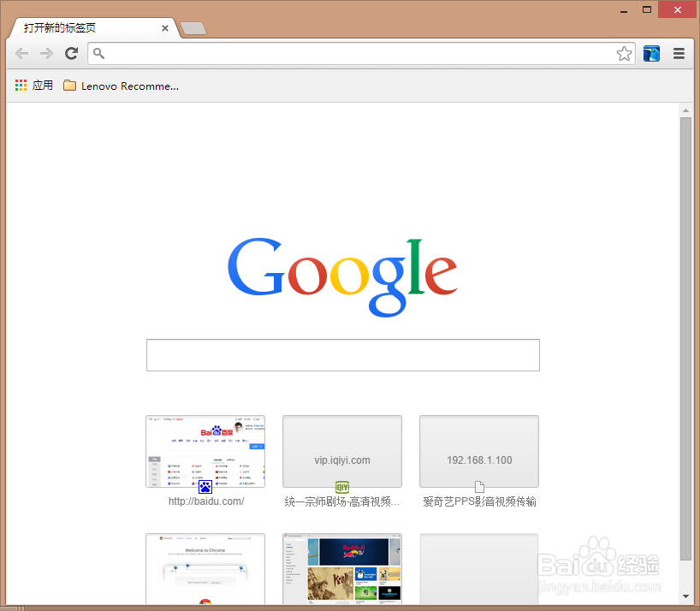This screenshot has height=611, width=700.
Task: Open the Red Bull web store thumbnail
Action: tap(342, 568)
